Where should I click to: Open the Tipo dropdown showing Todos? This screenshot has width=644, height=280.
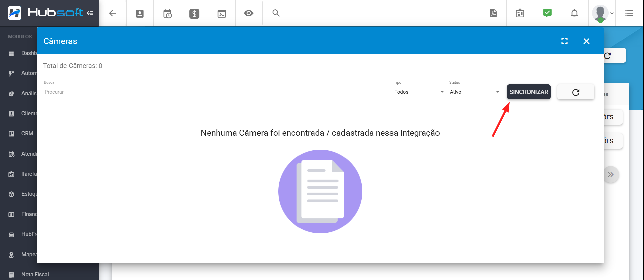click(x=419, y=92)
